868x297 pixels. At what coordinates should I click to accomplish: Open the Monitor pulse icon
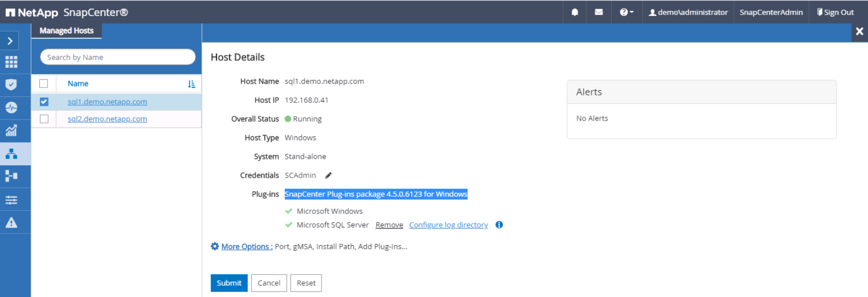pos(11,107)
